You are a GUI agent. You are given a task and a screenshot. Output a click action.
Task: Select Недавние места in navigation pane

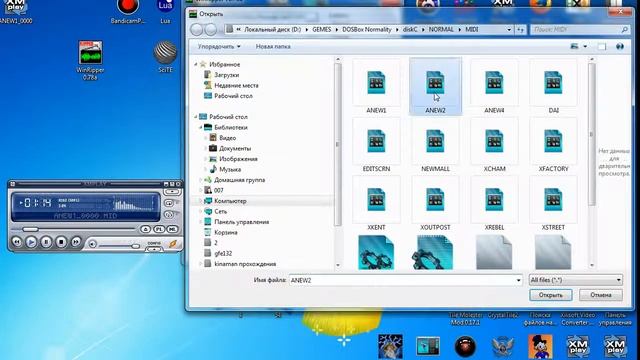pyautogui.click(x=236, y=85)
